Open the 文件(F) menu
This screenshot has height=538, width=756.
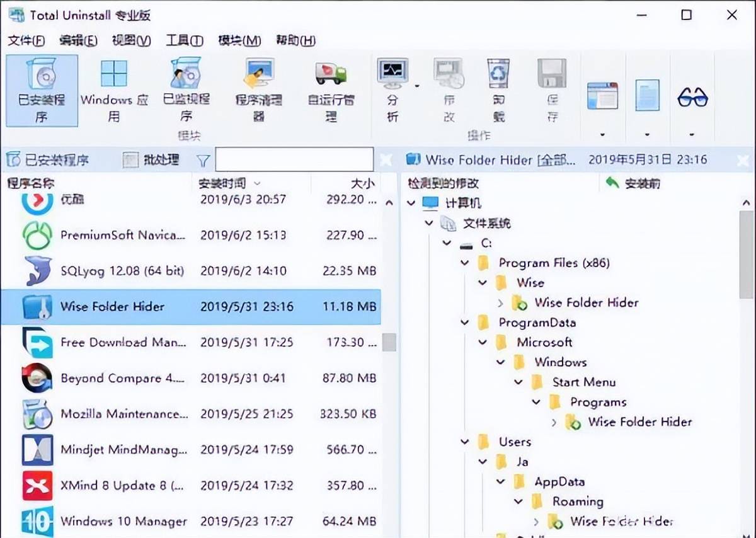pyautogui.click(x=26, y=41)
